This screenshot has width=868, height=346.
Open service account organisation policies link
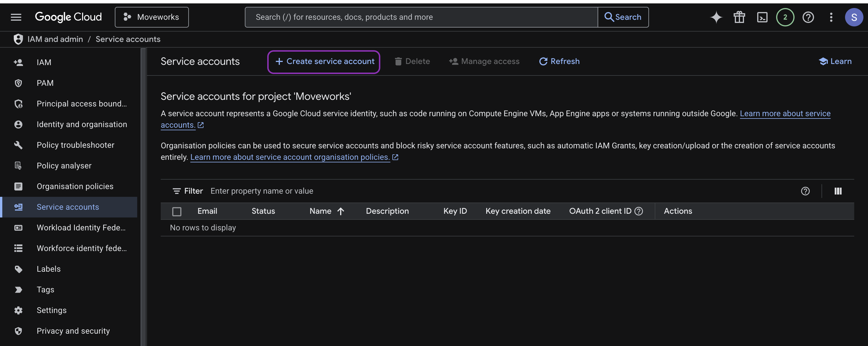tap(290, 157)
